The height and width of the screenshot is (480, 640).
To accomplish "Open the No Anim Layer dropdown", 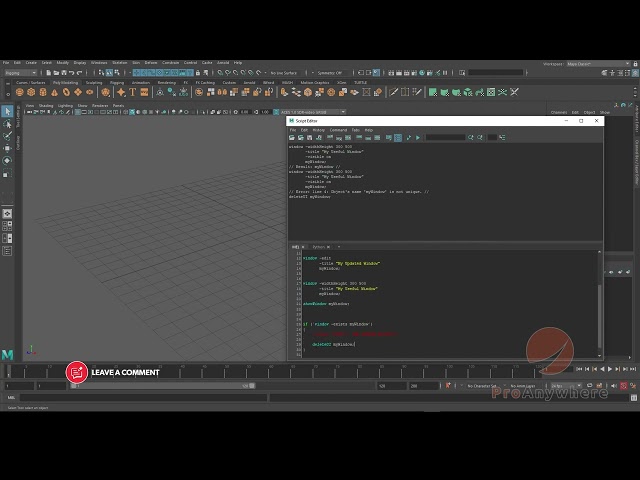I will 523,386.
